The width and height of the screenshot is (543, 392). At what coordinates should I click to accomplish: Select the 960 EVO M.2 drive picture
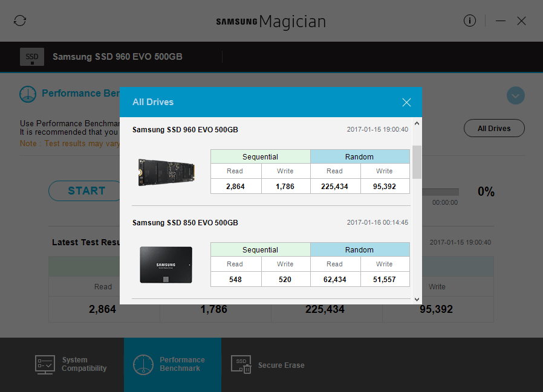[x=166, y=172]
